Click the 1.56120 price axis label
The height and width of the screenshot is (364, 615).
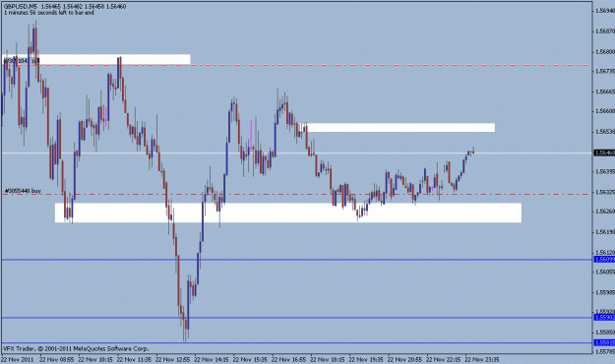point(605,252)
